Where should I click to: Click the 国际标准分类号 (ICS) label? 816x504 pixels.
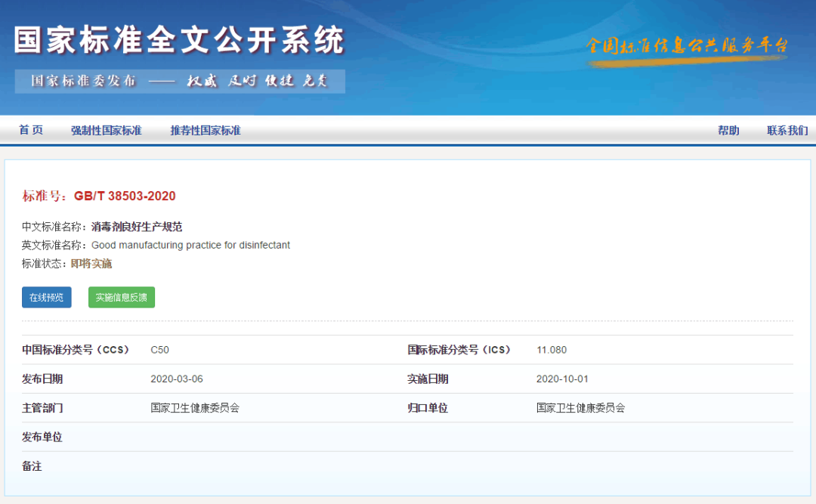459,350
